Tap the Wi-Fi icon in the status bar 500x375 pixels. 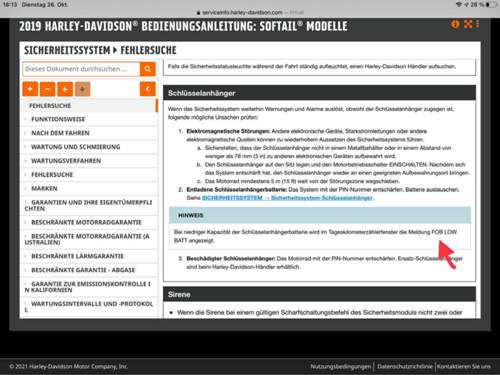459,5
